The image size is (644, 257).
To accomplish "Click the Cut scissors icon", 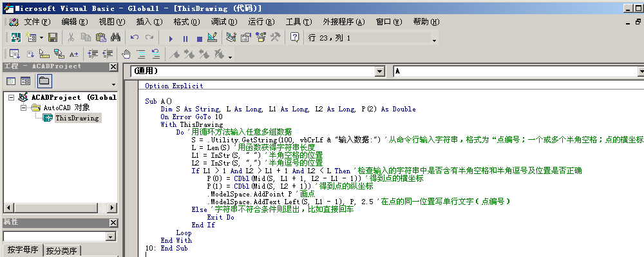I will tap(71, 38).
